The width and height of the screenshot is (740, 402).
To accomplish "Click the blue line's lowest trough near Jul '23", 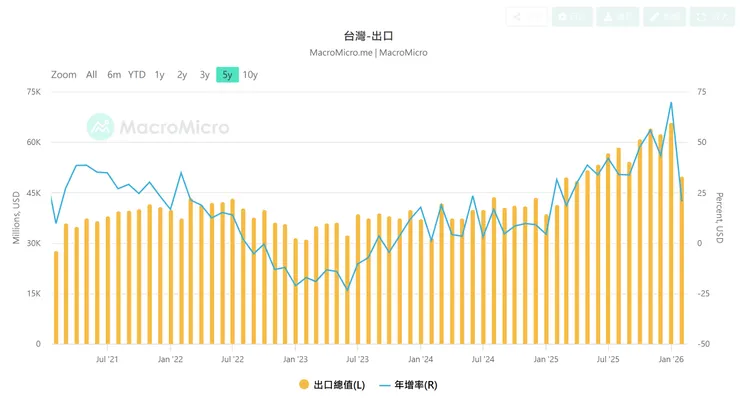I will [347, 290].
